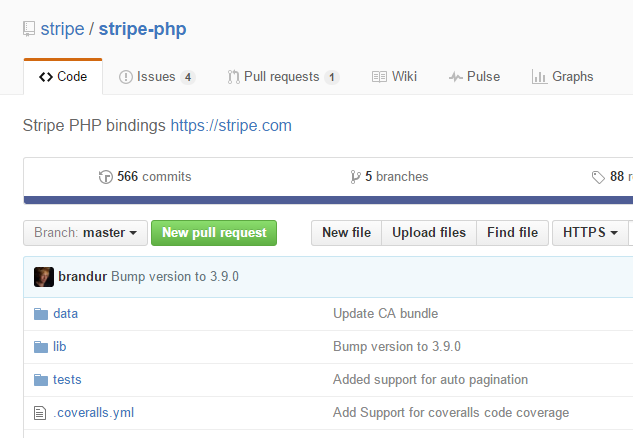This screenshot has width=633, height=438.
Task: Open the latest commit message Bump version to 3.9.0
Action: click(x=175, y=277)
